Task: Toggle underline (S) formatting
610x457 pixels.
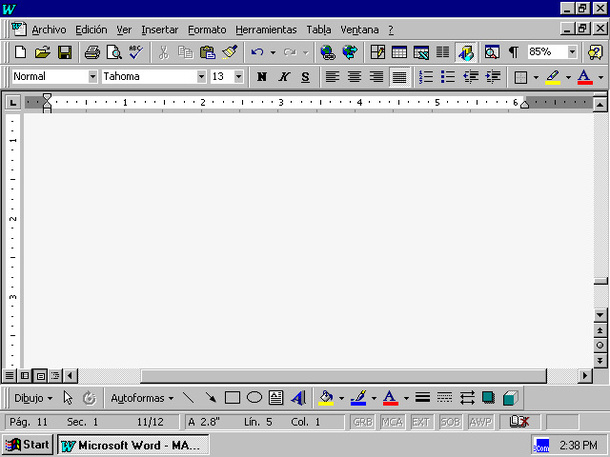Action: [305, 77]
